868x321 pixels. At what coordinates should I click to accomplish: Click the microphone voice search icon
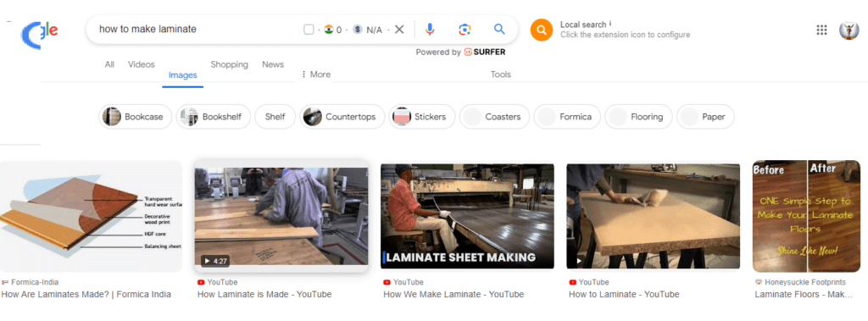pos(430,30)
